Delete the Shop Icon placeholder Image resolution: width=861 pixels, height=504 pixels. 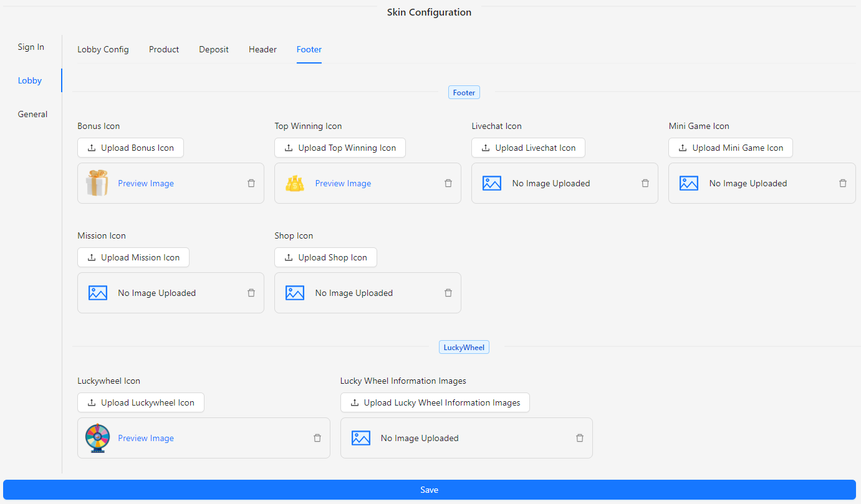coord(448,293)
